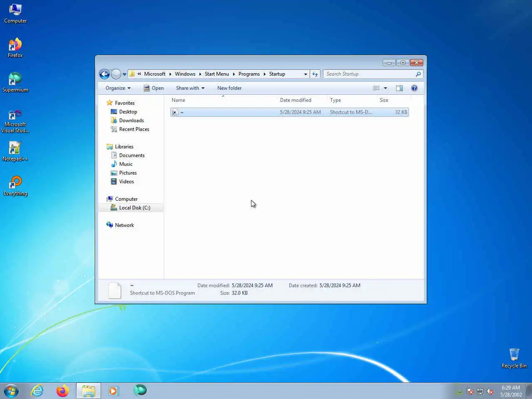Screen dimensions: 532x399
Task: Launch Internet Explorer from the taskbar
Action: click(37, 391)
